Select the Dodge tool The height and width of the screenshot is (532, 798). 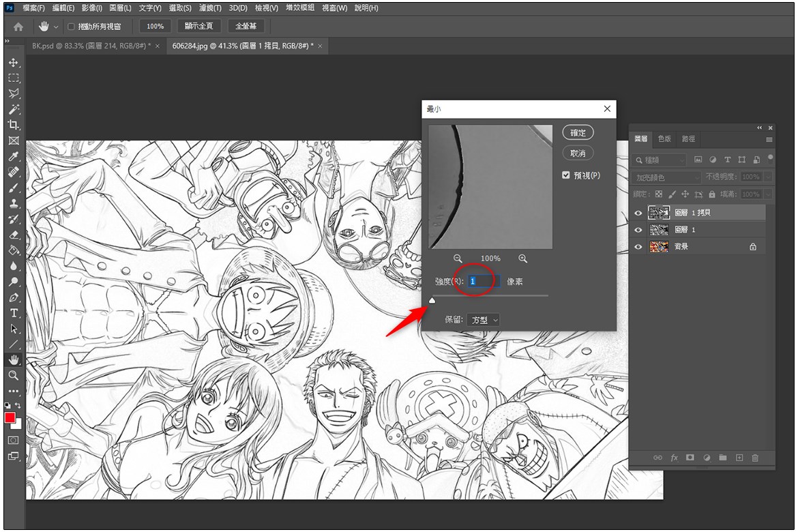click(x=14, y=282)
